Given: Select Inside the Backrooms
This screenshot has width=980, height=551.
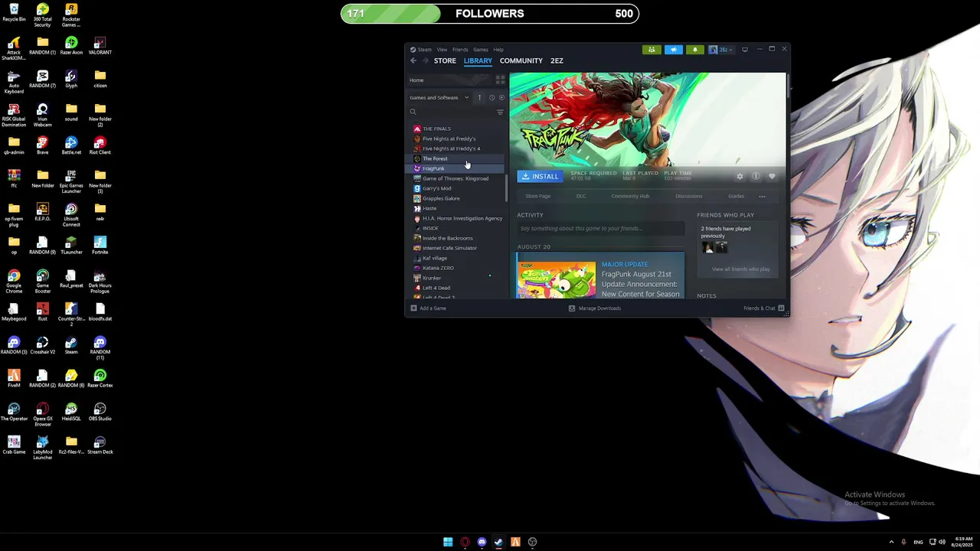Looking at the screenshot, I should point(456,238).
